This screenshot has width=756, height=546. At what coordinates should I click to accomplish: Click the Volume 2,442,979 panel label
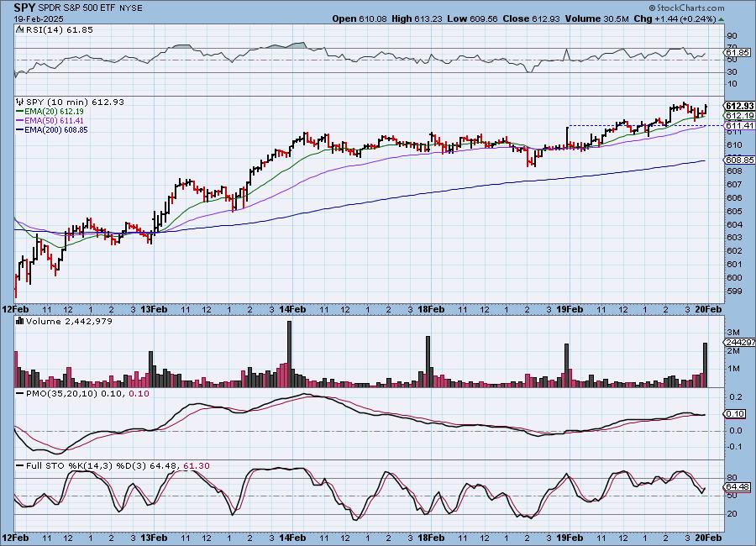(69, 321)
